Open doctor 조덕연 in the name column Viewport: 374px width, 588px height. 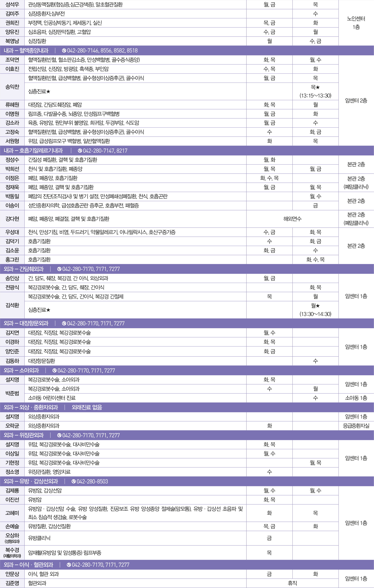12,60
